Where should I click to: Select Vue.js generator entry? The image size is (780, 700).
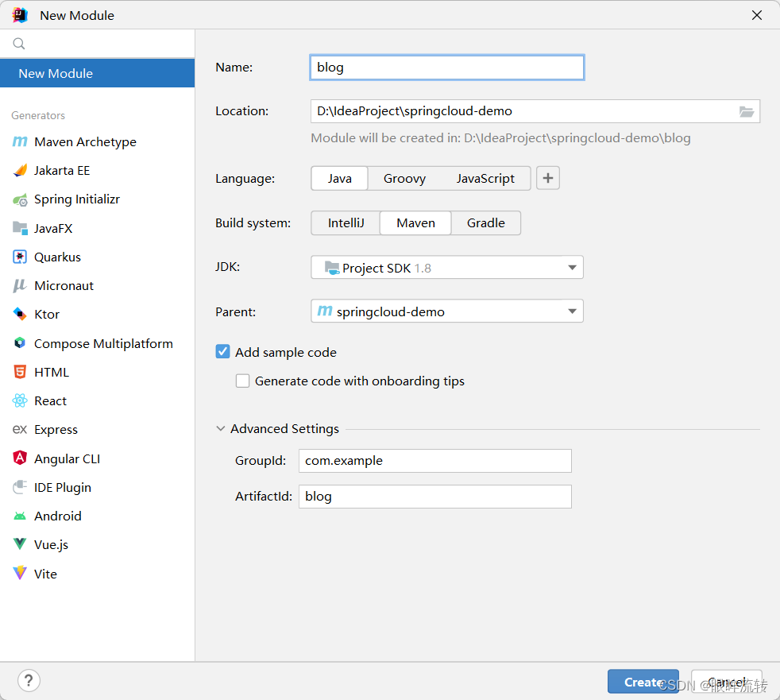click(98, 544)
